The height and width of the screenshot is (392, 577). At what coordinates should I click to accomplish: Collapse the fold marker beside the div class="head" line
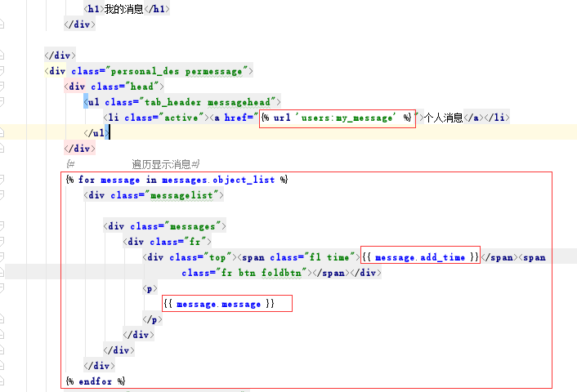pos(2,87)
